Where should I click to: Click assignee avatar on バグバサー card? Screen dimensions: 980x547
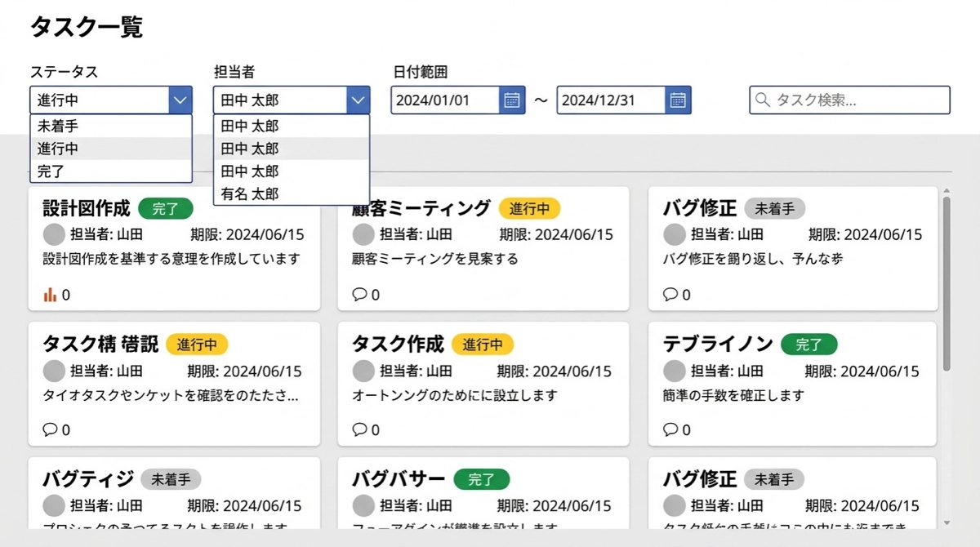(363, 505)
